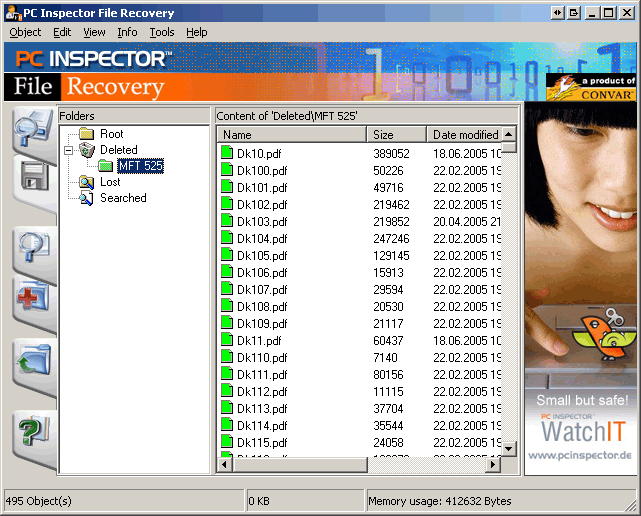The image size is (641, 516).
Task: Select the Lost folder in tree
Action: point(110,182)
